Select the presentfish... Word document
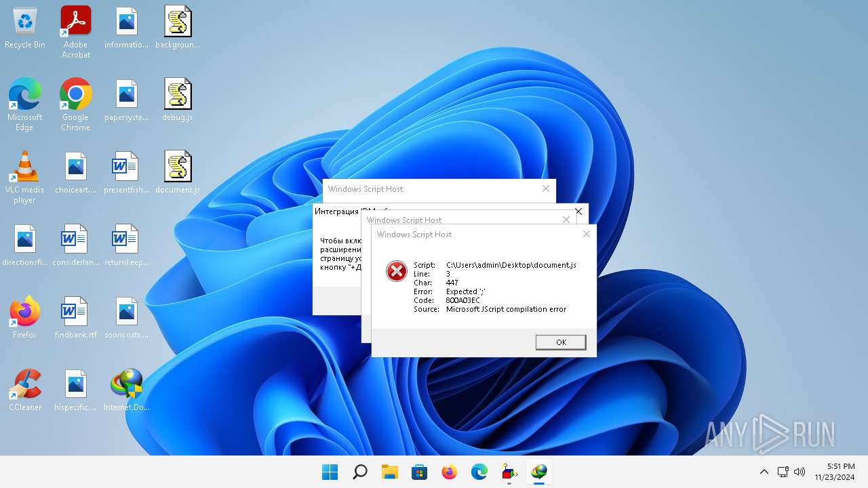This screenshot has height=488, width=868. [x=126, y=173]
